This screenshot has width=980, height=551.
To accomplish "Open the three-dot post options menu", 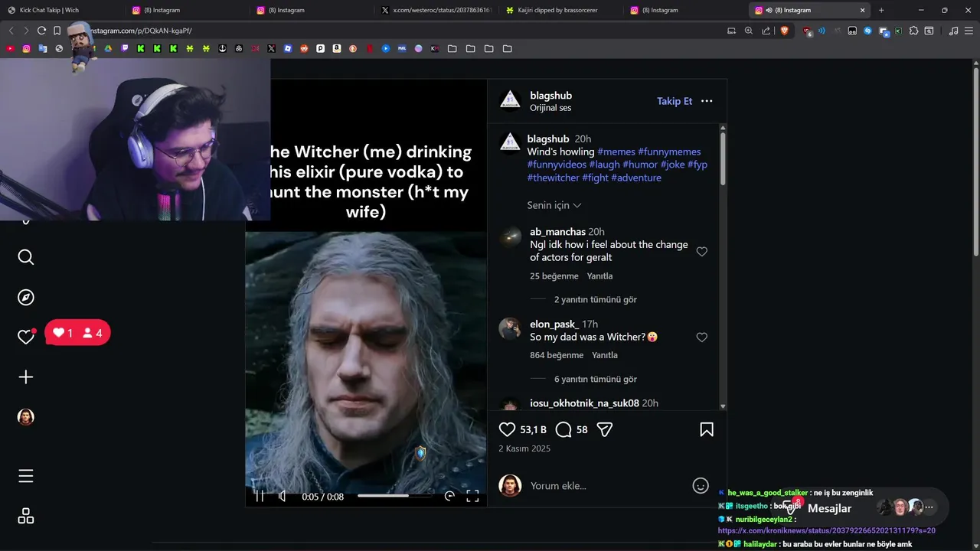I will click(x=707, y=101).
